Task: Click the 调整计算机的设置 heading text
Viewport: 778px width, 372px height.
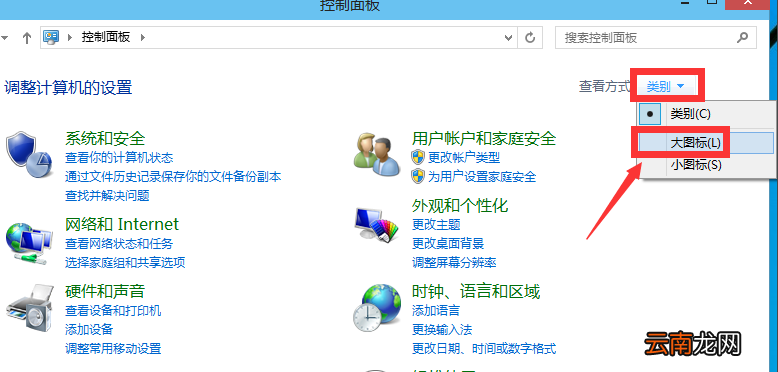Action: [68, 87]
